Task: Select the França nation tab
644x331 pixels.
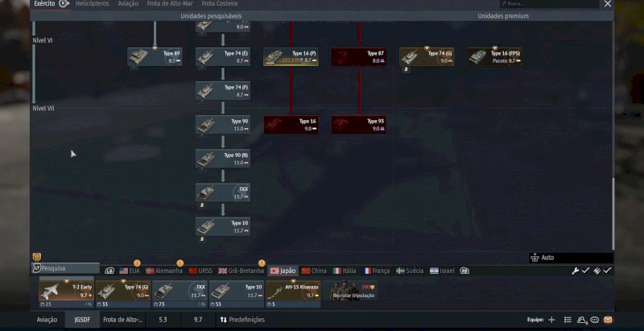Action: pyautogui.click(x=377, y=271)
